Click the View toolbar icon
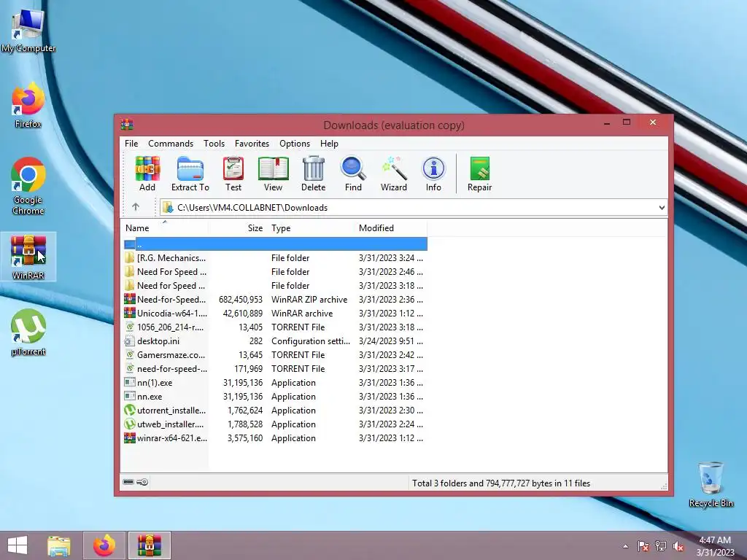747x560 pixels. (x=274, y=174)
